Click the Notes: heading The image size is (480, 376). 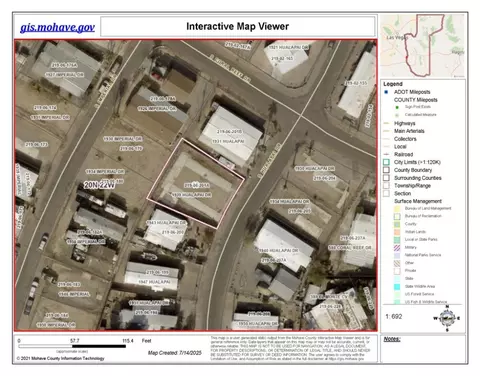pos(392,339)
